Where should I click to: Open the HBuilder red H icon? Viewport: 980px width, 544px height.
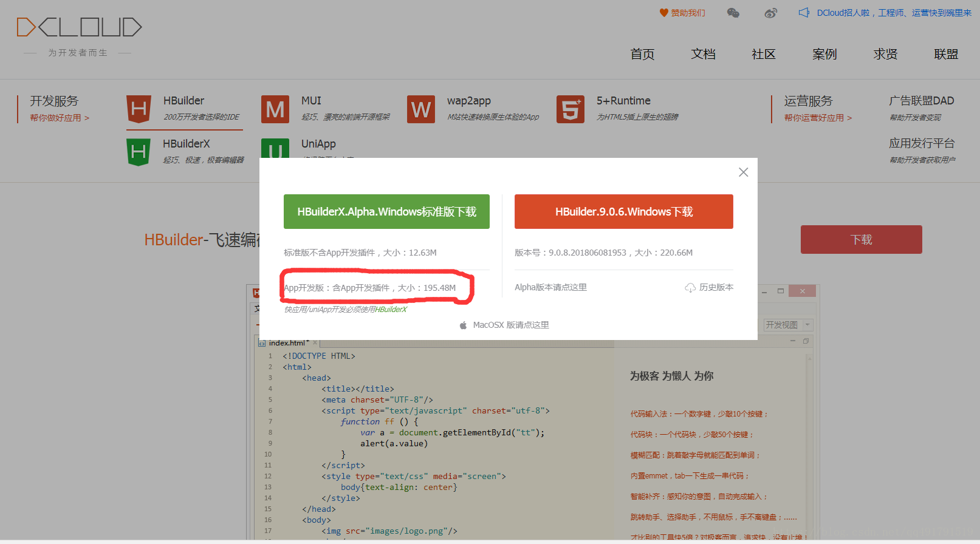click(x=139, y=109)
